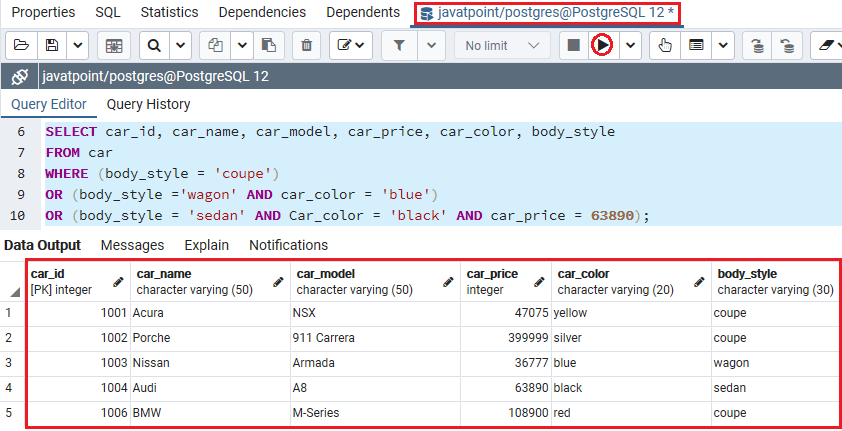Click the save data changes grid icon

coord(114,46)
